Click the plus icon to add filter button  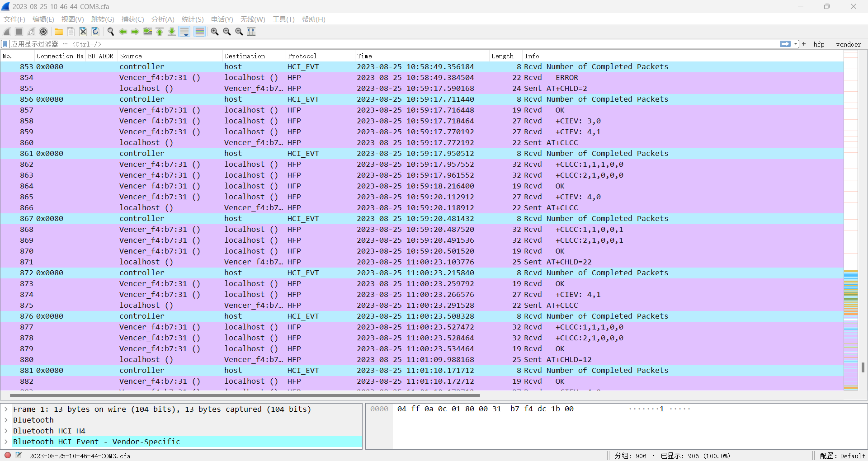(x=804, y=44)
